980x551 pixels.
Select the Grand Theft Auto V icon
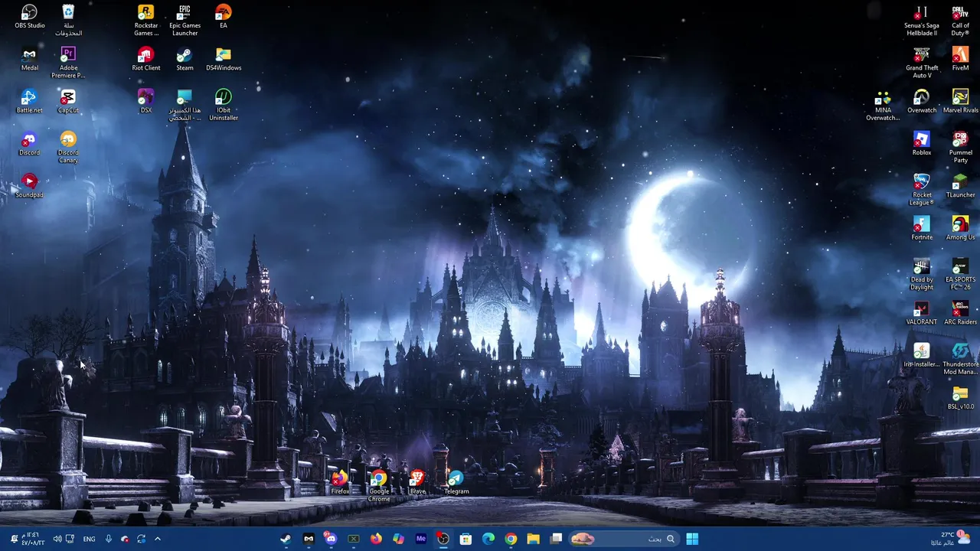tap(921, 63)
